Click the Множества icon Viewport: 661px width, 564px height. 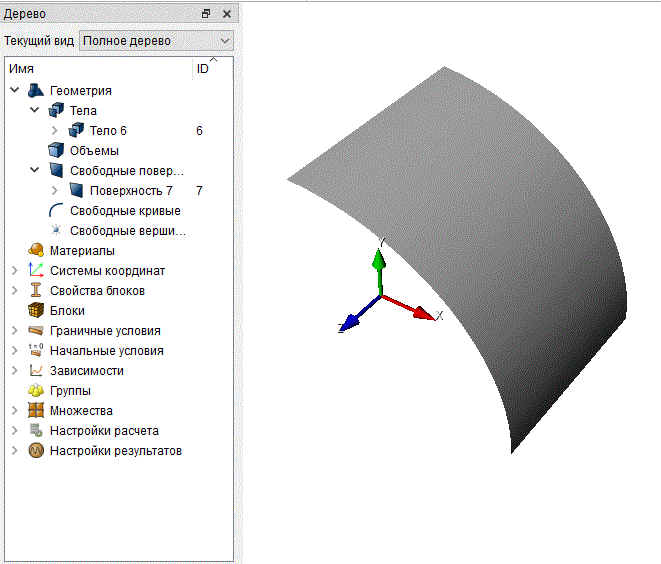click(36, 410)
